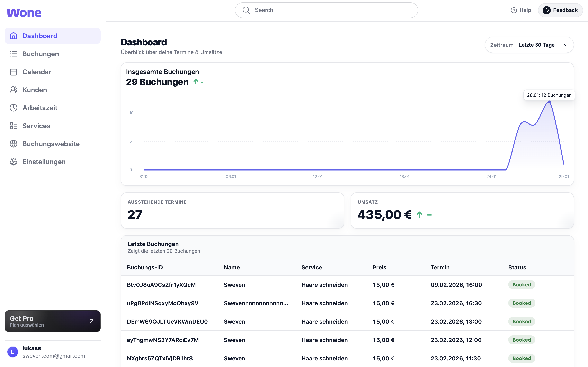The height and width of the screenshot is (367, 588).
Task: Click the Feedback button
Action: (561, 10)
